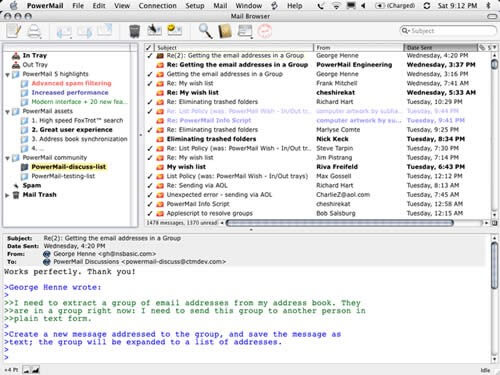This screenshot has height=375, width=500.
Task: Select the In Tray folder icon
Action: (16, 55)
